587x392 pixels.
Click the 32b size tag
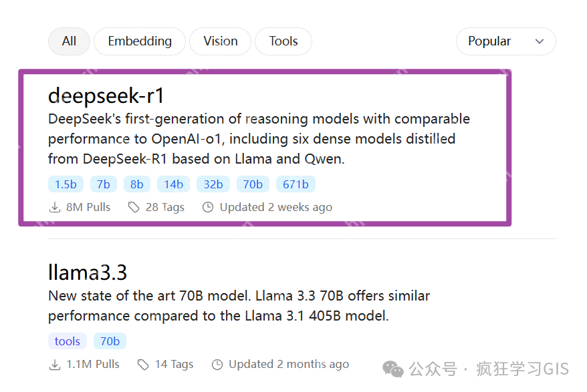point(213,184)
